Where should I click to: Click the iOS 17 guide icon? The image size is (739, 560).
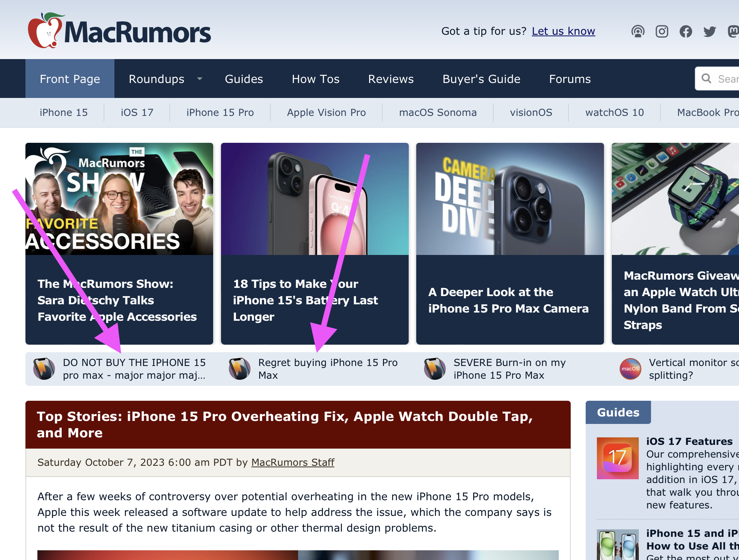click(x=618, y=458)
